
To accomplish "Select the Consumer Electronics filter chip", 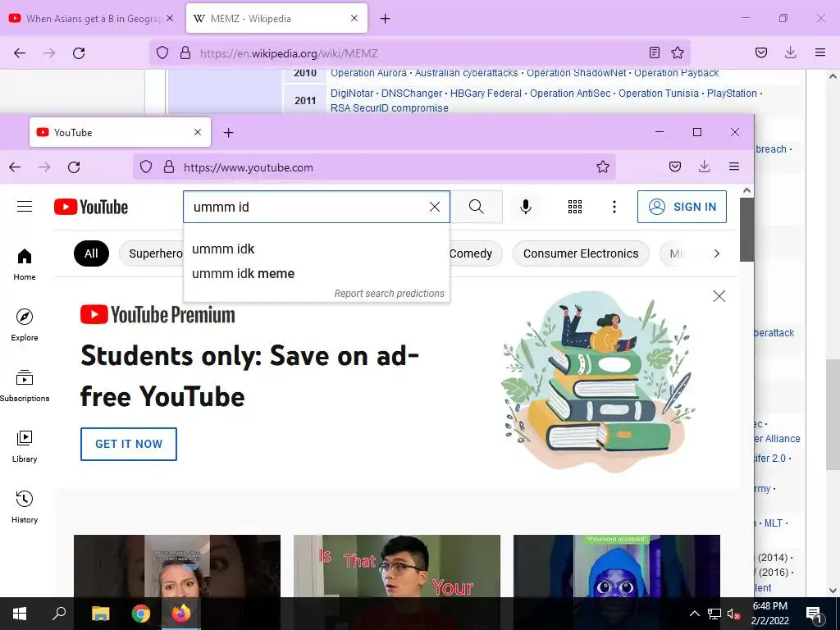I will (581, 253).
